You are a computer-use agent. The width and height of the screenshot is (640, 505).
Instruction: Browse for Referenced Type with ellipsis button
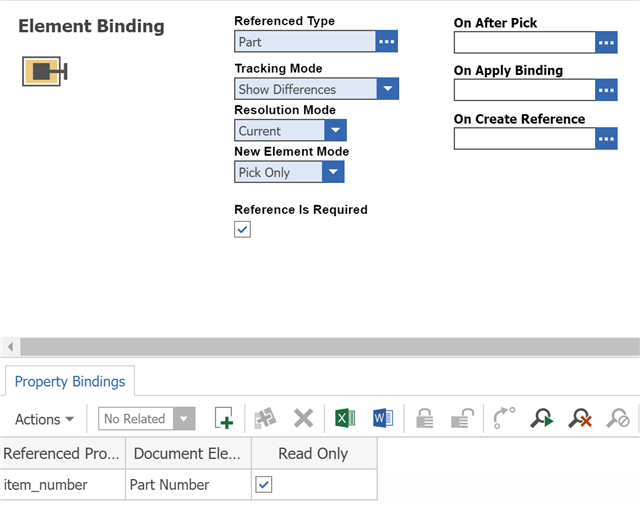[x=387, y=42]
